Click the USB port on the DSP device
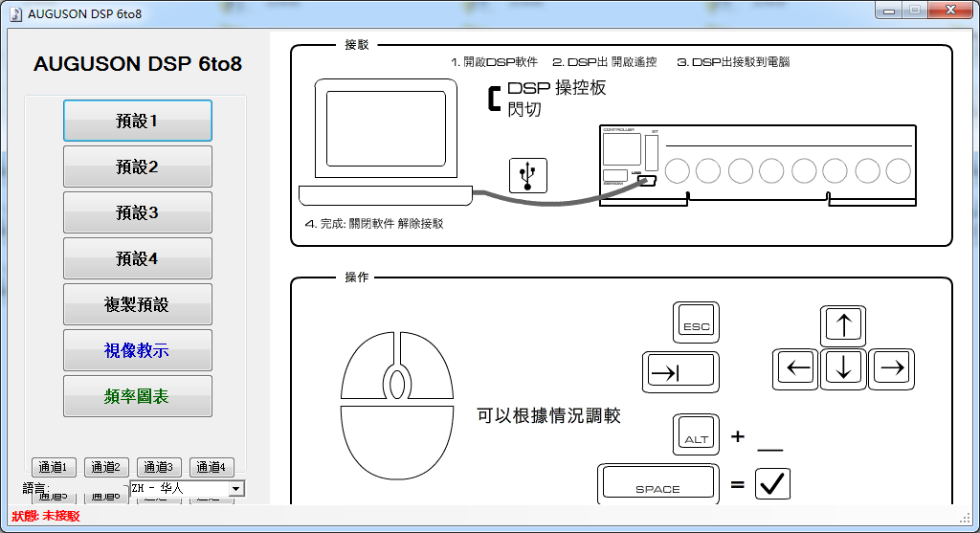980x533 pixels. (646, 181)
